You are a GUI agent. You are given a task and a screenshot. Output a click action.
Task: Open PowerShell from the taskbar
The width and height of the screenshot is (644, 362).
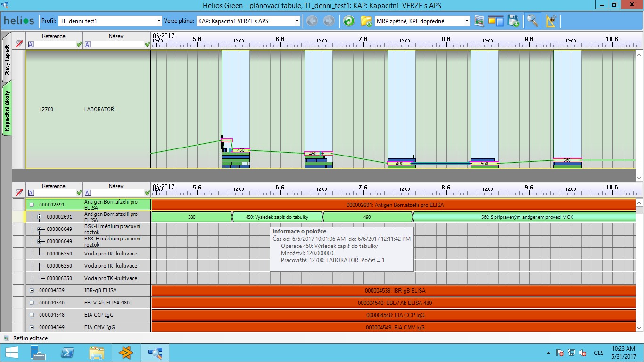[x=67, y=353]
